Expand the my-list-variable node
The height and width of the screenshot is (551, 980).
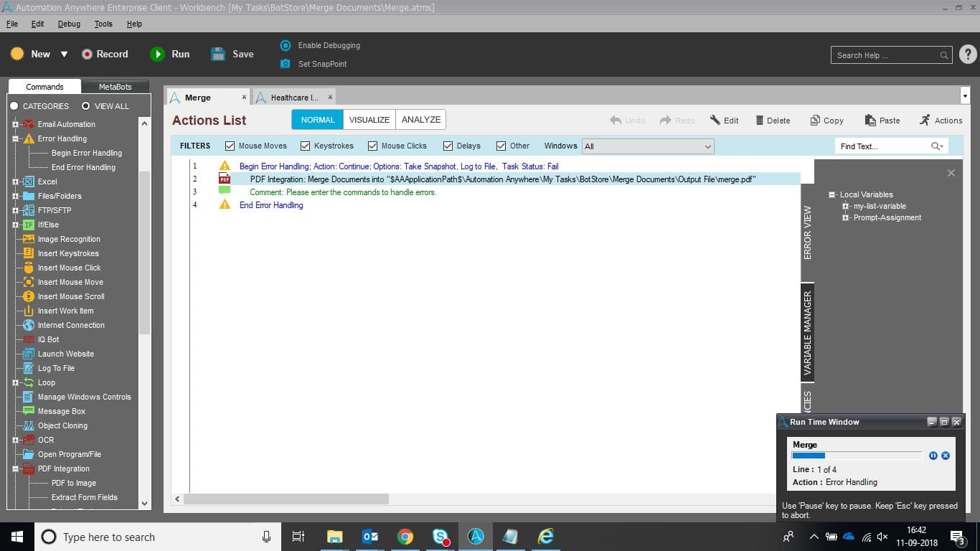(846, 206)
